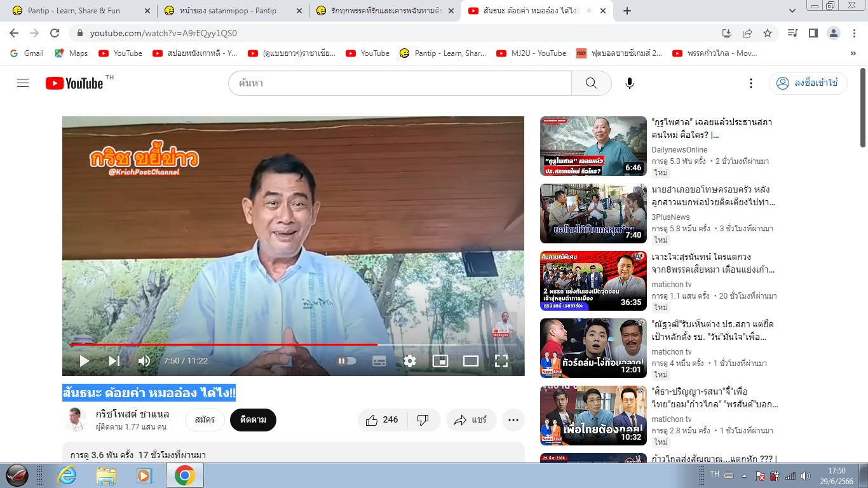This screenshot has width=868, height=488.
Task: Skip to the next video in the player
Action: tap(114, 361)
